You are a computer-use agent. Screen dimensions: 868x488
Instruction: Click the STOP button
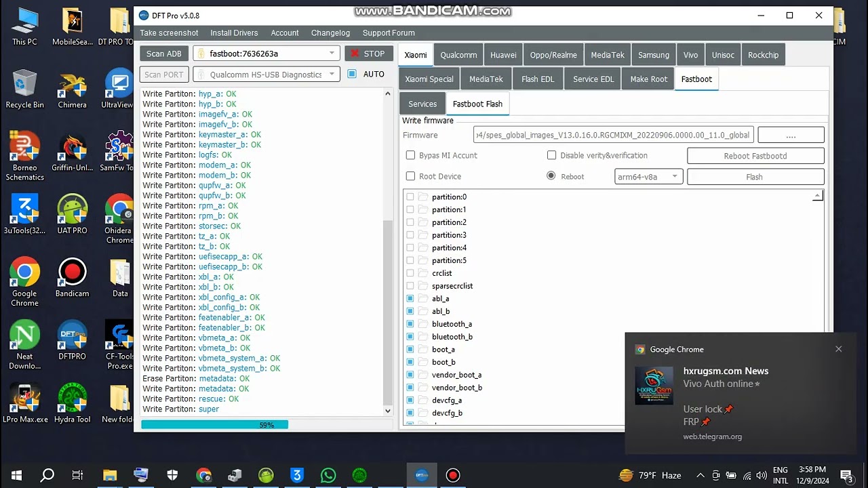(368, 54)
